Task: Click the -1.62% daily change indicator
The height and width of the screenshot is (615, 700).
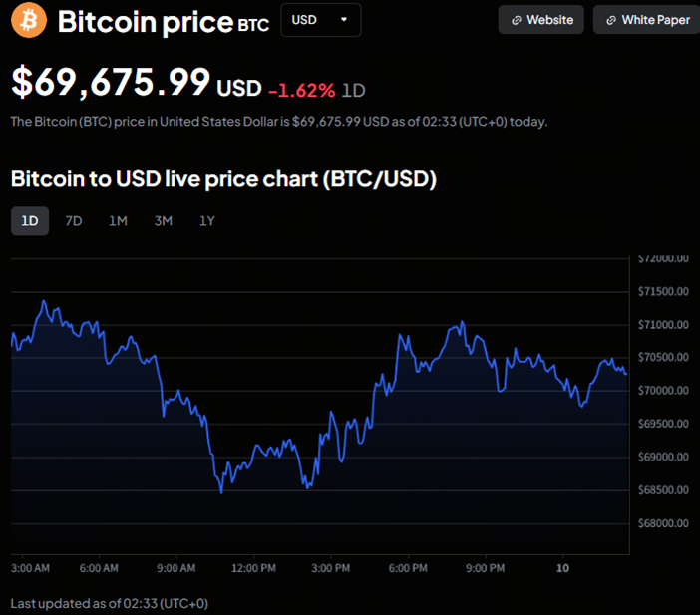Action: tap(301, 90)
